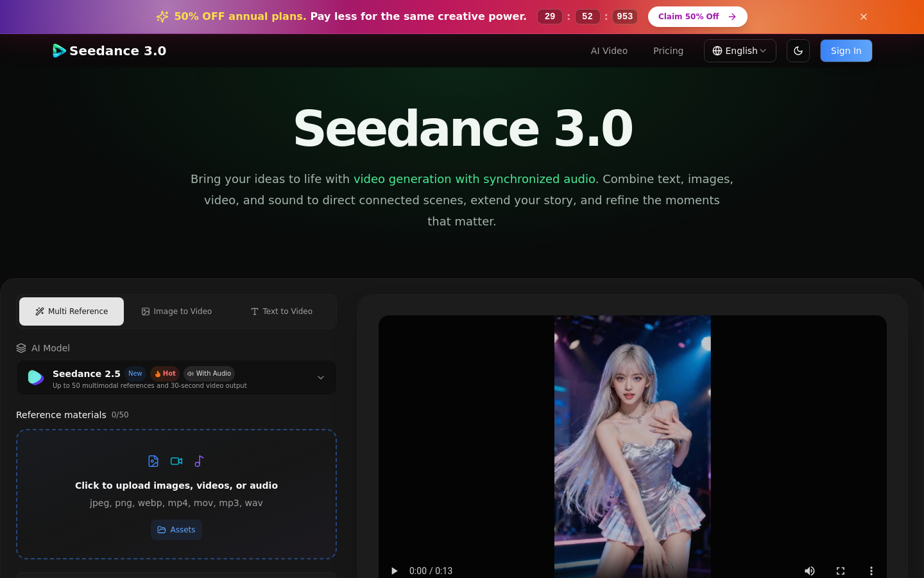Click the video camera upload icon
924x578 pixels.
coord(176,461)
